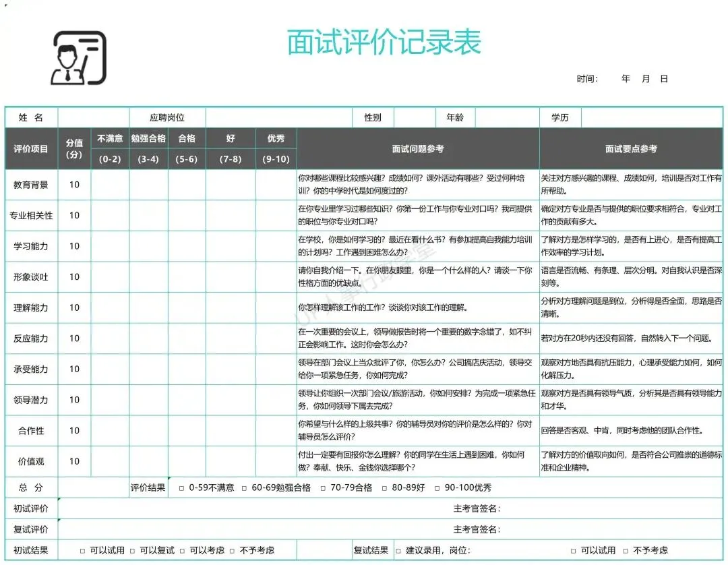Viewport: 728px width, 565px height.
Task: Select the 理解能力 row label
Action: click(31, 307)
